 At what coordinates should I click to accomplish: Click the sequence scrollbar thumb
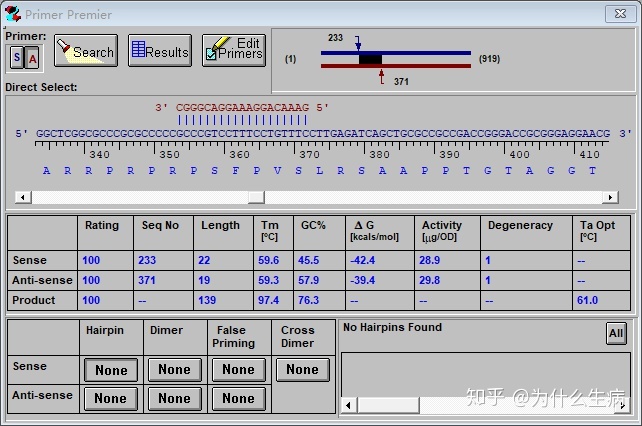tap(256, 197)
